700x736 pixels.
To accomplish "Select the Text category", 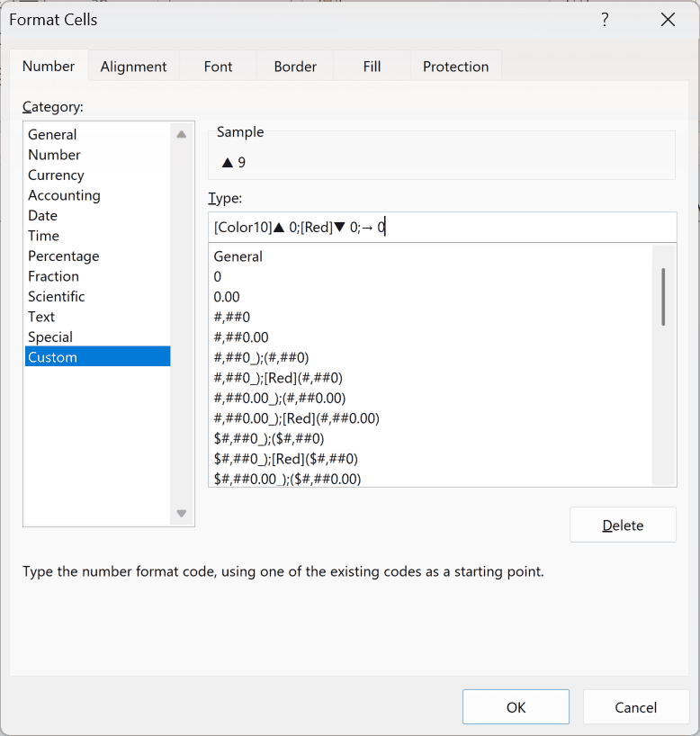I will (98, 317).
